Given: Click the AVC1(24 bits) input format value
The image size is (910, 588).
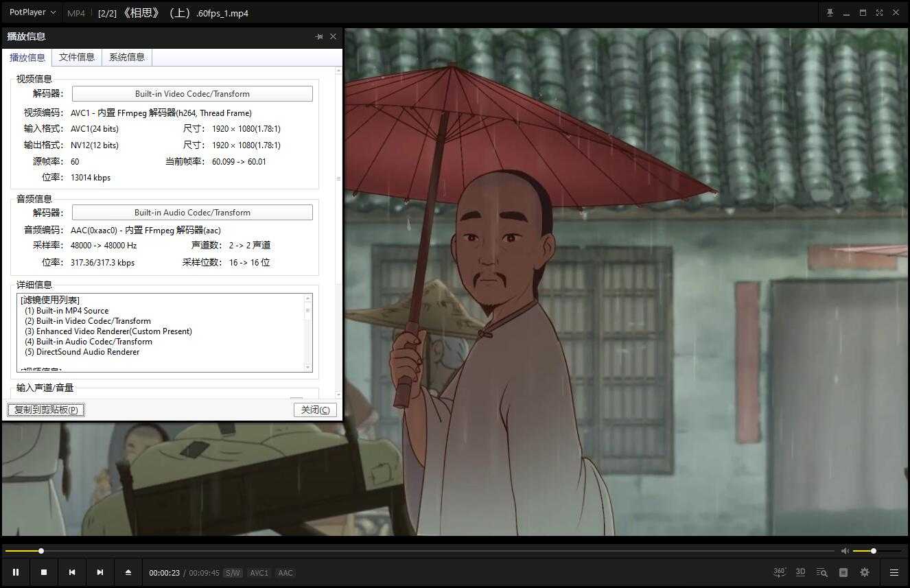Looking at the screenshot, I should coord(95,129).
